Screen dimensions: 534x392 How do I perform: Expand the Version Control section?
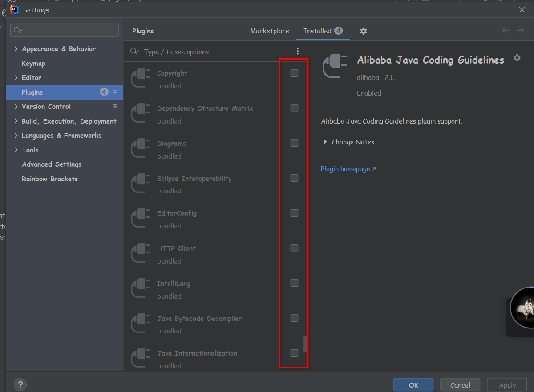16,107
